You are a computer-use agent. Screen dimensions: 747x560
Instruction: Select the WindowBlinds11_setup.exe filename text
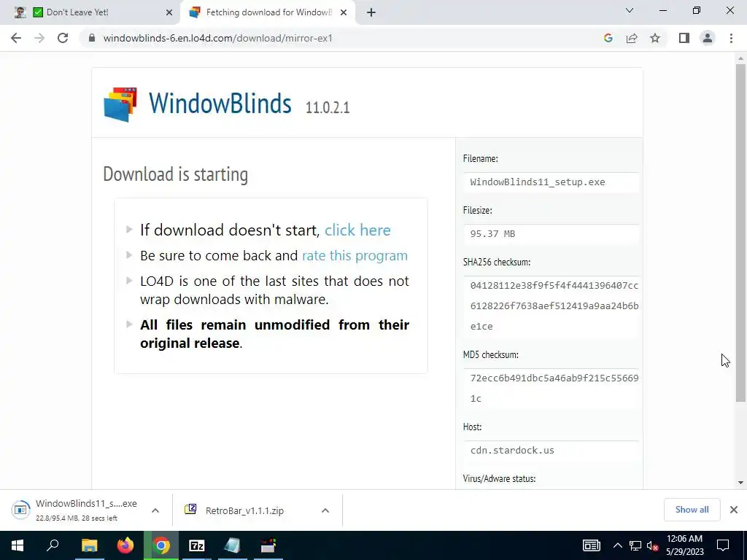(538, 182)
